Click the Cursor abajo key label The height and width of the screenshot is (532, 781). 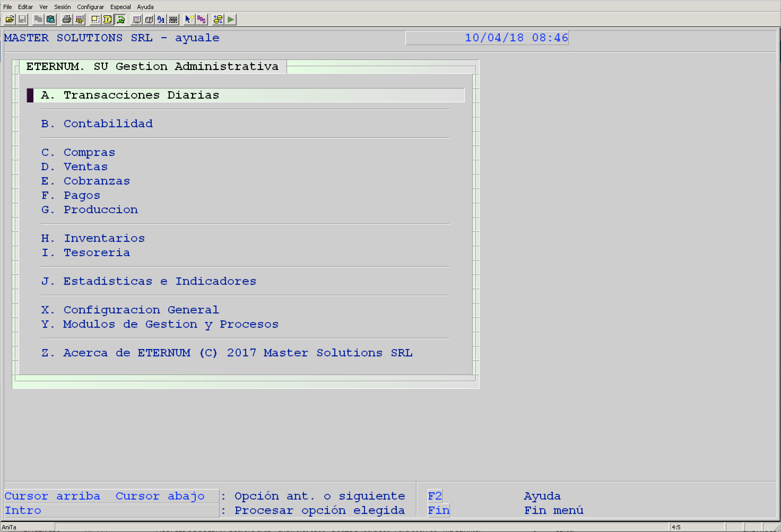[x=160, y=496]
